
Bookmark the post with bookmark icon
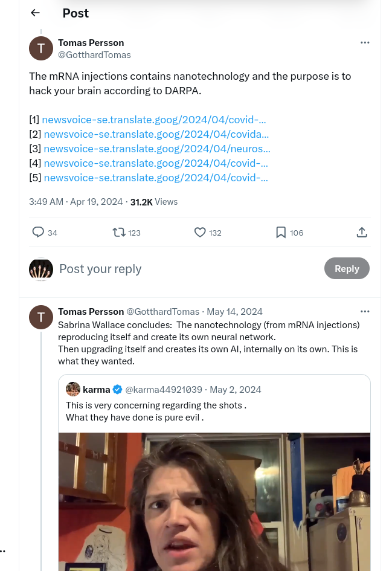281,232
